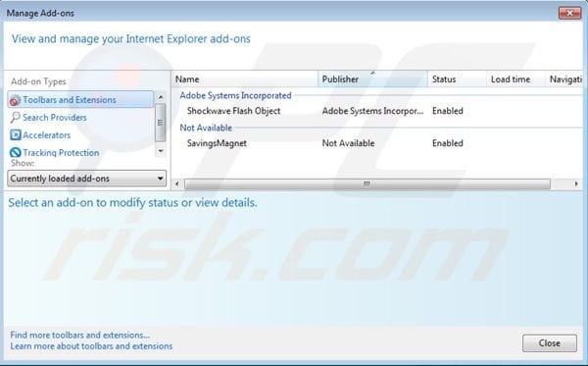Click the add-on list horizontal scrollbar thumb
The height and width of the screenshot is (366, 588).
(367, 183)
